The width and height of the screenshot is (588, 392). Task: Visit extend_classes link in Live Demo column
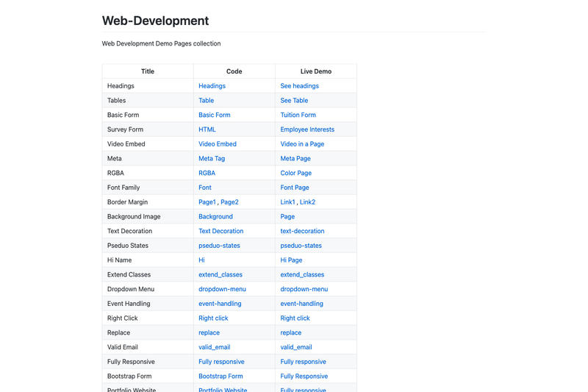302,274
